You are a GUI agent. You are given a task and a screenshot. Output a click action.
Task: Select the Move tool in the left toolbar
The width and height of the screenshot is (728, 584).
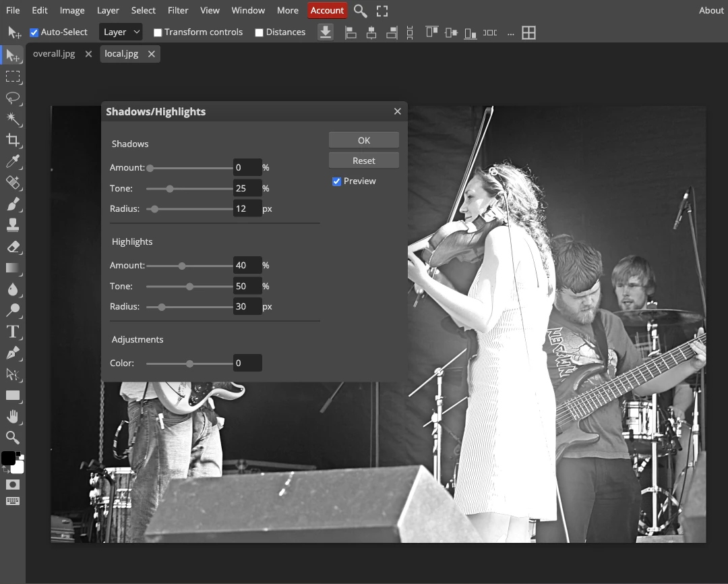click(x=13, y=55)
